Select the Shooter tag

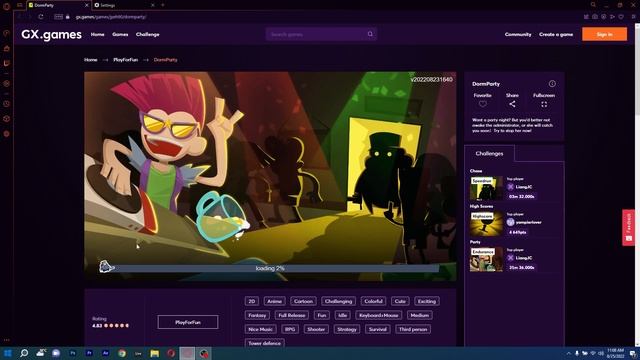point(316,329)
